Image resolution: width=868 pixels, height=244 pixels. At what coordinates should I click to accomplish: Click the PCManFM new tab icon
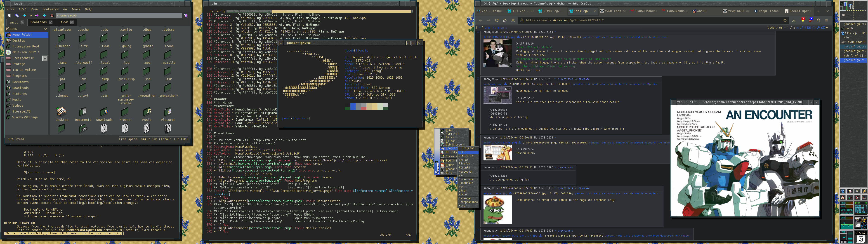(x=9, y=16)
